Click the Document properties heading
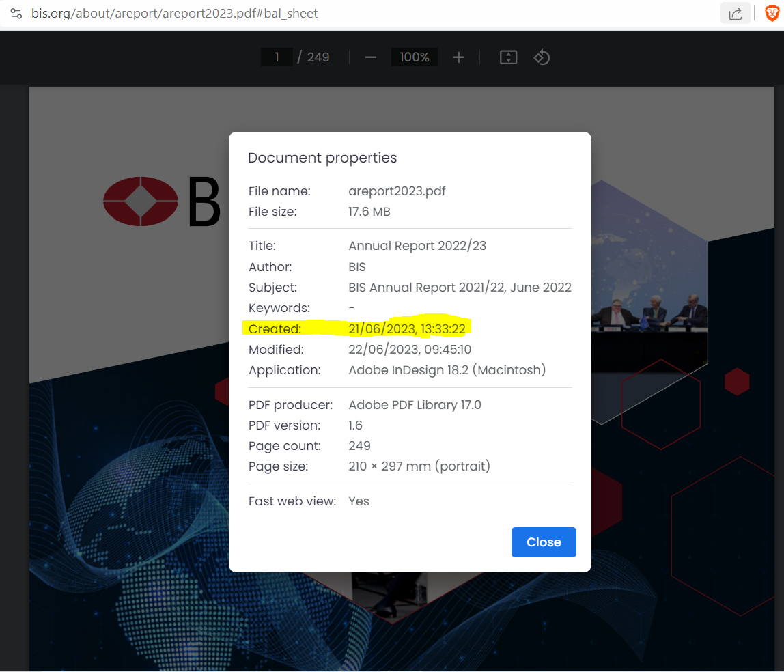 tap(322, 158)
